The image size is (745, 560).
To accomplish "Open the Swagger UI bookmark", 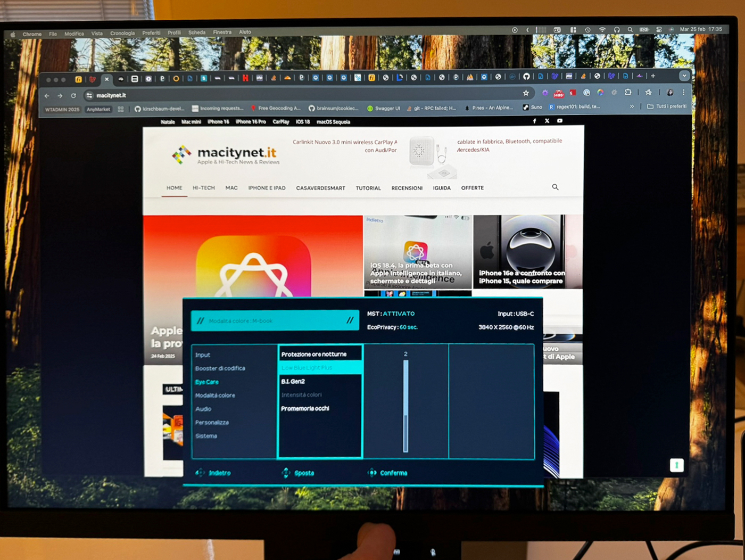I will pos(384,109).
